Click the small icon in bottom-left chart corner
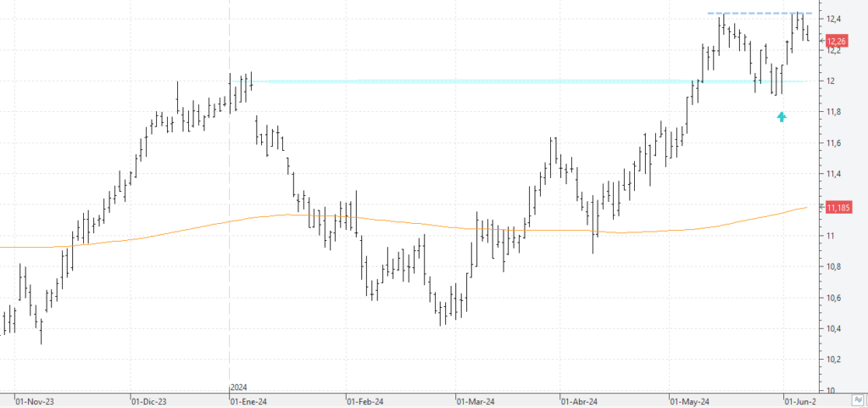Viewport: 868px width, 408px height. pos(6,399)
